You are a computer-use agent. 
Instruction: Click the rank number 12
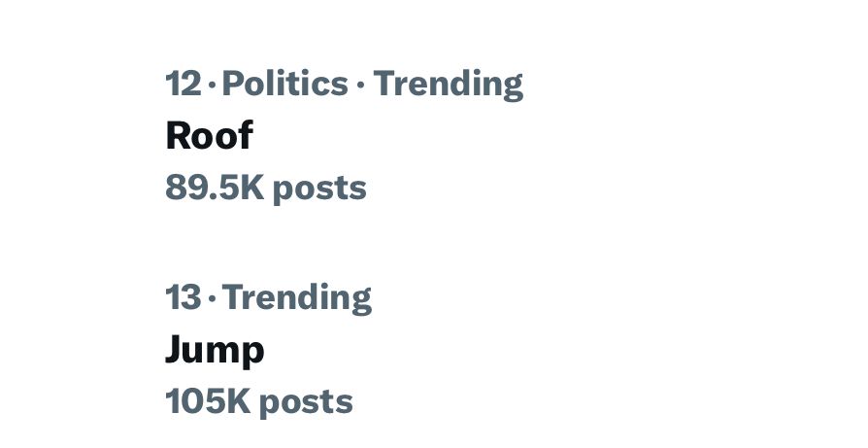click(x=183, y=85)
